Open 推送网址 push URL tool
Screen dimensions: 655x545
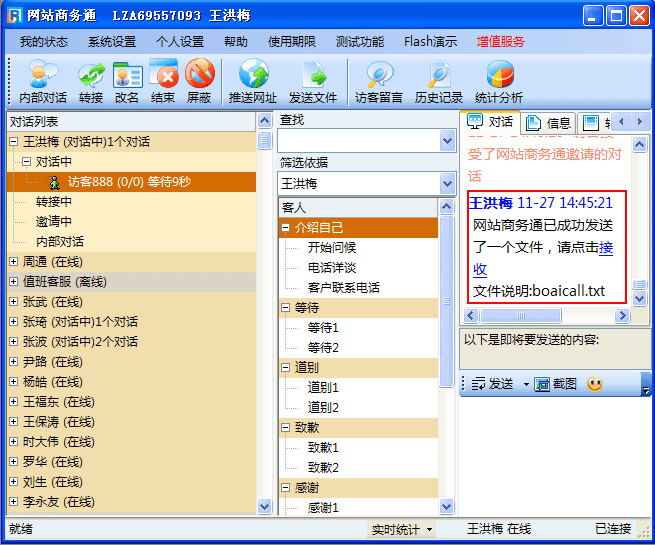pyautogui.click(x=253, y=81)
